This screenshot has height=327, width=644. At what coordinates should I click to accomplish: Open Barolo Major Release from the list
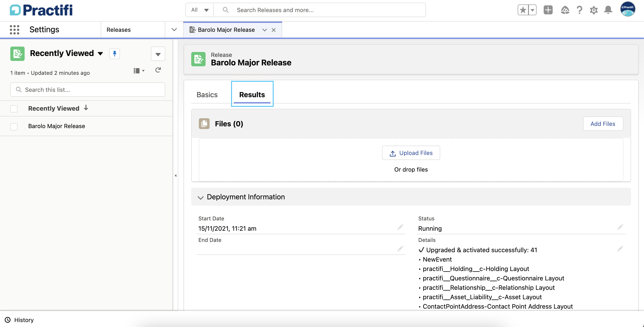[x=56, y=126]
